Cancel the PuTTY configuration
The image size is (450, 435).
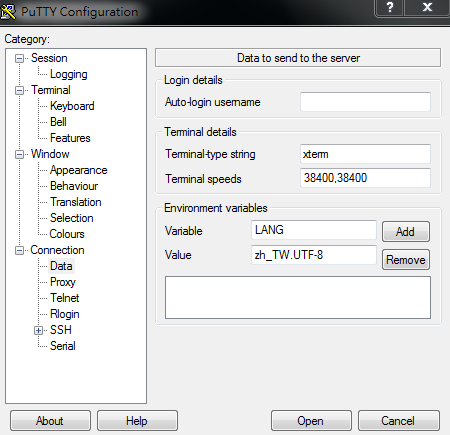tap(399, 421)
